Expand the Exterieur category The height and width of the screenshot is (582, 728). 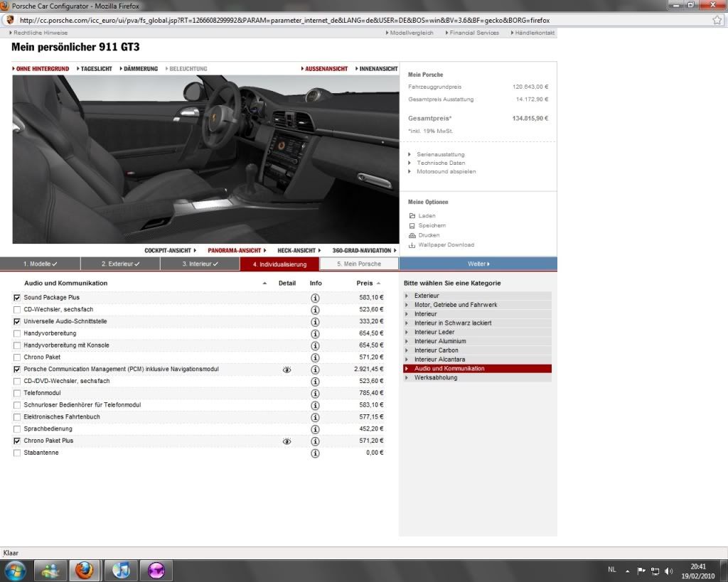(477, 296)
